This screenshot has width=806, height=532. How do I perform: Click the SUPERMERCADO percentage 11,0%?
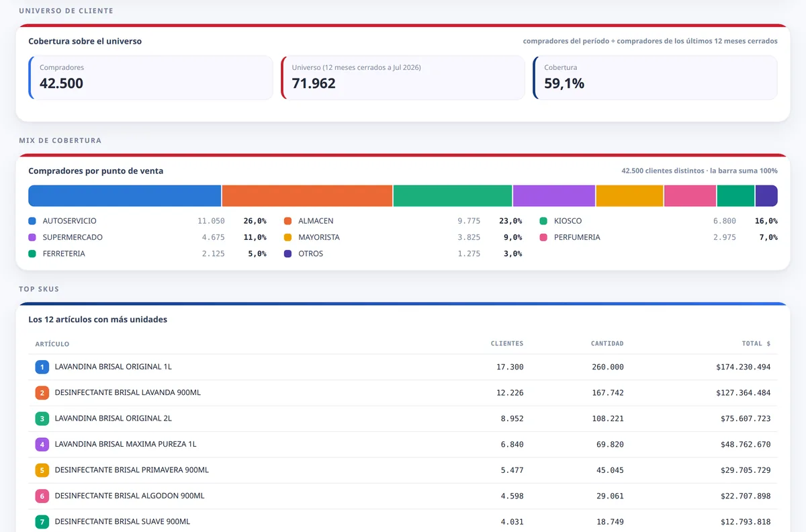[255, 237]
